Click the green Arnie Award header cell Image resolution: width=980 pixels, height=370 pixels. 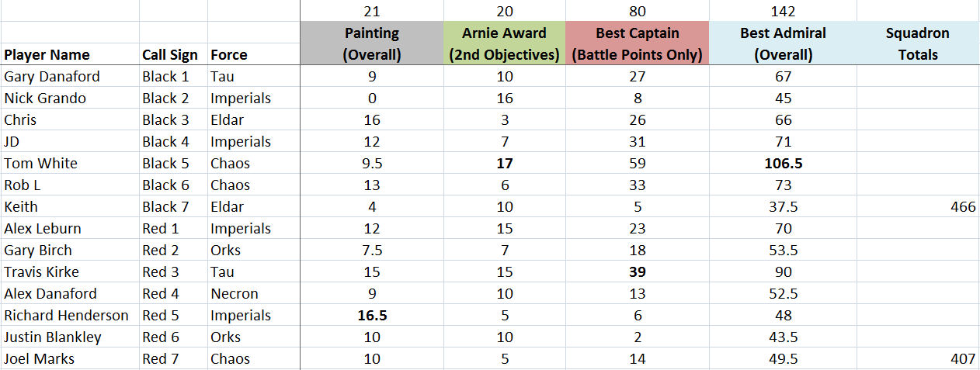click(x=505, y=43)
